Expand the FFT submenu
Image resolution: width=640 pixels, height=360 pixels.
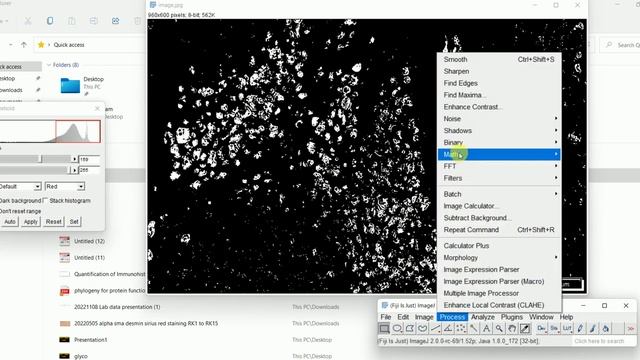click(x=499, y=166)
